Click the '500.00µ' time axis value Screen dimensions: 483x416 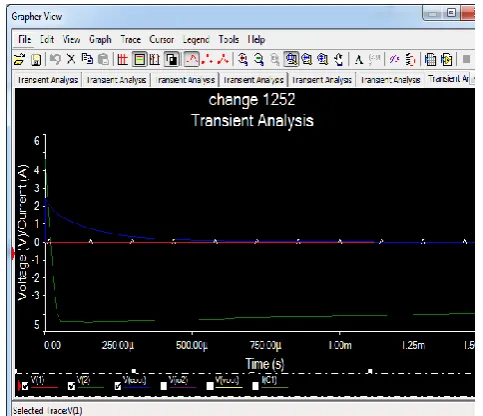(192, 345)
